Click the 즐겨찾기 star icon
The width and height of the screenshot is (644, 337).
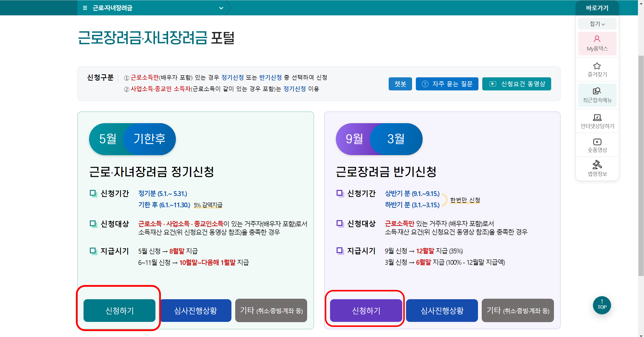pyautogui.click(x=597, y=66)
